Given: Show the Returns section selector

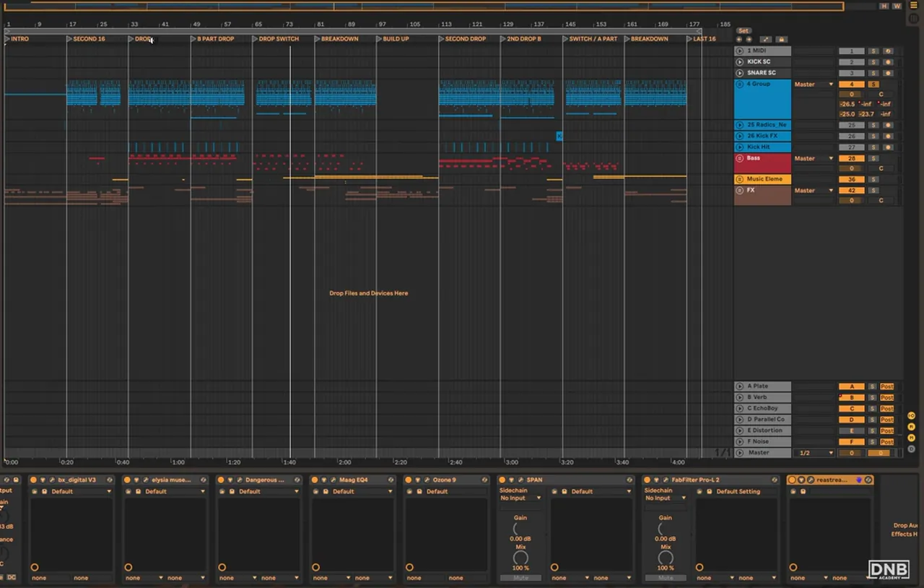Looking at the screenshot, I should pyautogui.click(x=911, y=426).
